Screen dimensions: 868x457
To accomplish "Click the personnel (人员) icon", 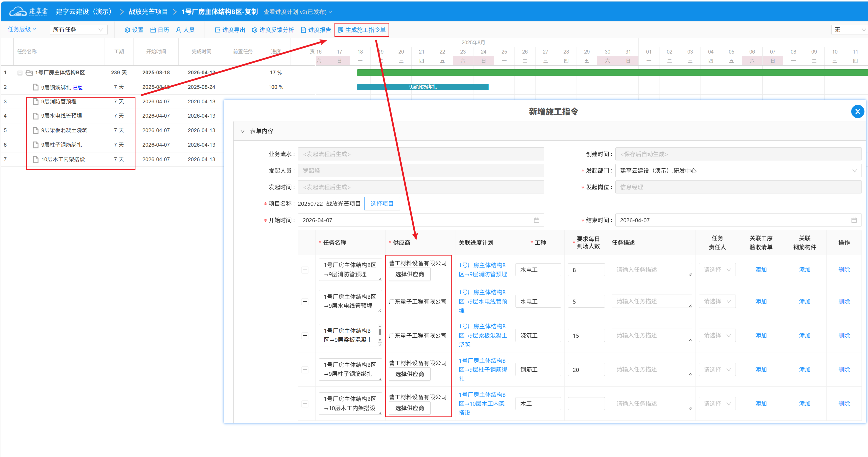I will click(179, 30).
